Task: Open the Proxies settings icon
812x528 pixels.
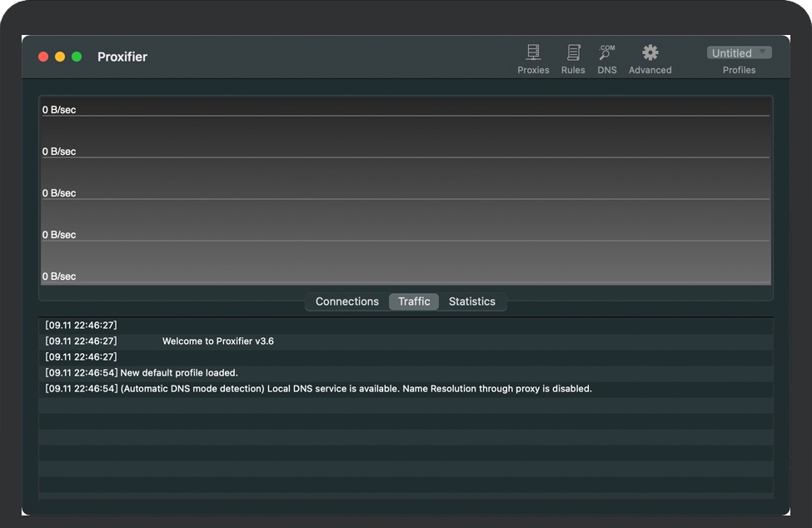Action: (x=533, y=53)
